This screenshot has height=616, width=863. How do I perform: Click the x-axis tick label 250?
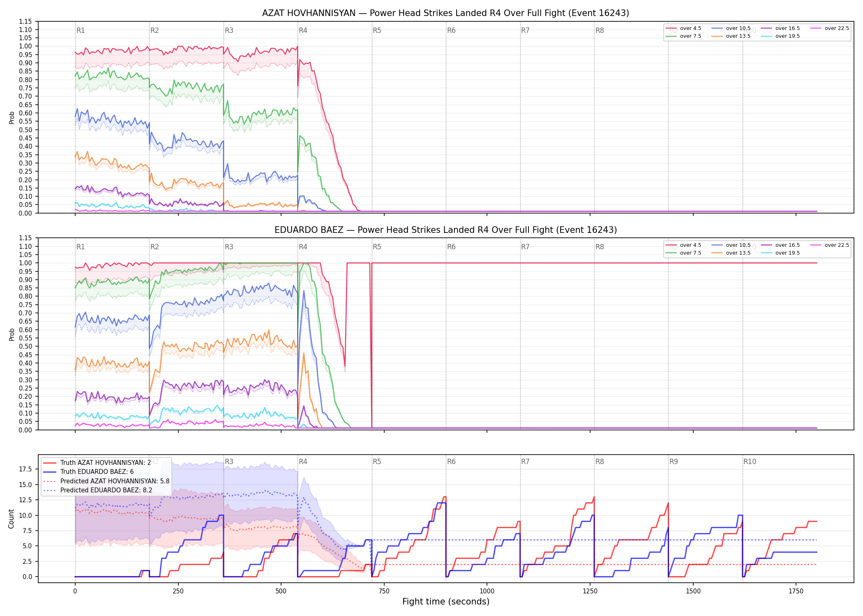(178, 591)
